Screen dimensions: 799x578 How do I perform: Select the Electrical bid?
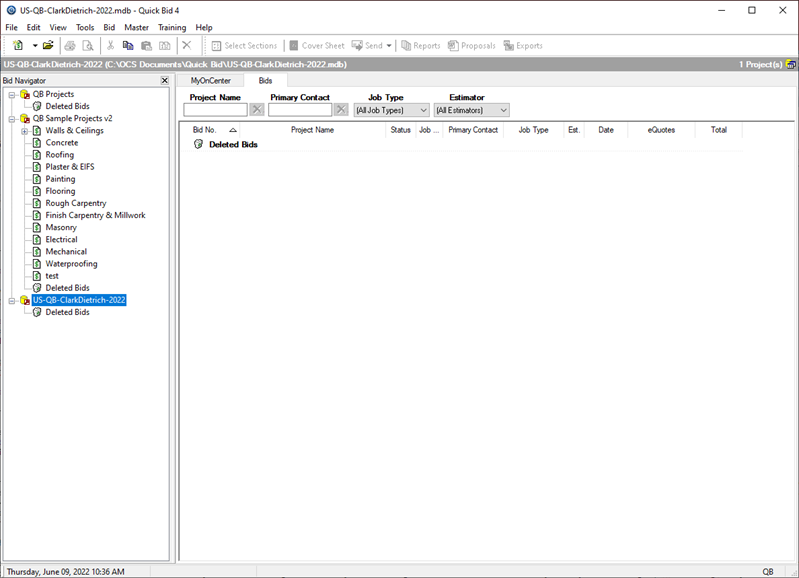click(x=62, y=240)
